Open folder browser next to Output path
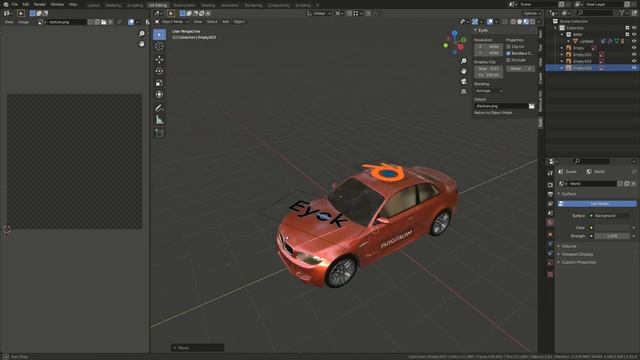This screenshot has width=640, height=360. point(531,106)
